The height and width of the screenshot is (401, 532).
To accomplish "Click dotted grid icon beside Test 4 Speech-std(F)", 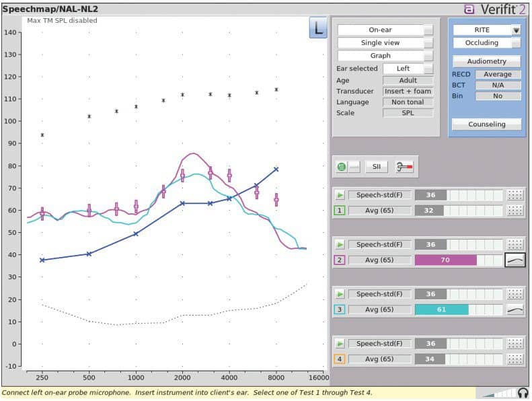I will pyautogui.click(x=515, y=344).
